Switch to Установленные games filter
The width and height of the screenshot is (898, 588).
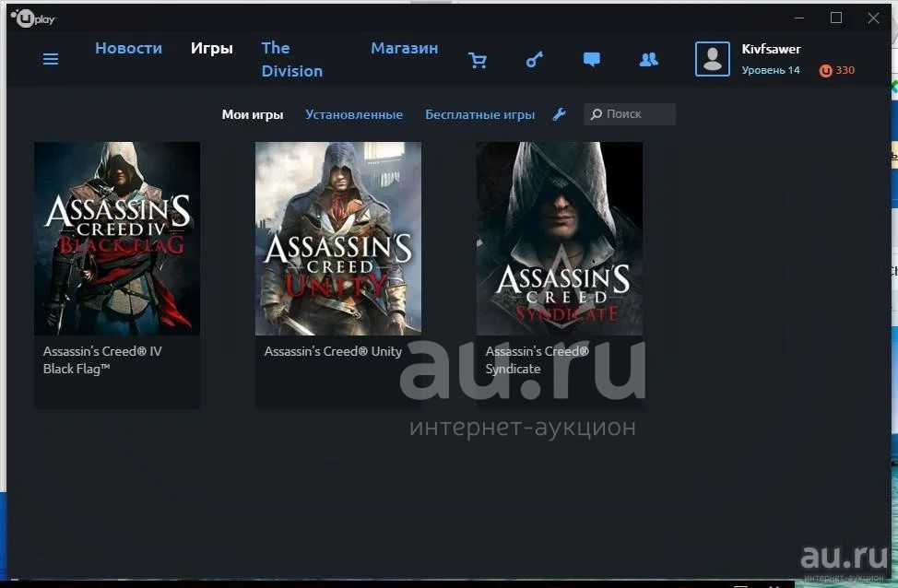point(354,114)
